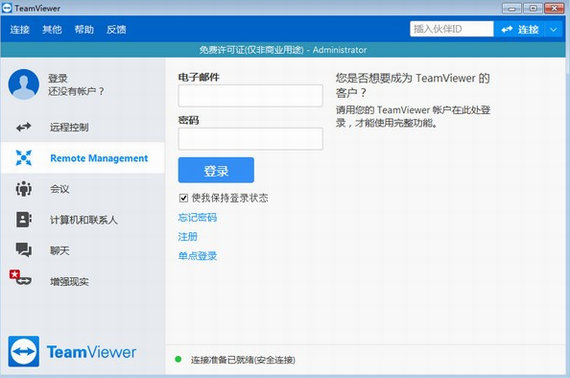Open the meeting people icon

pyautogui.click(x=24, y=189)
